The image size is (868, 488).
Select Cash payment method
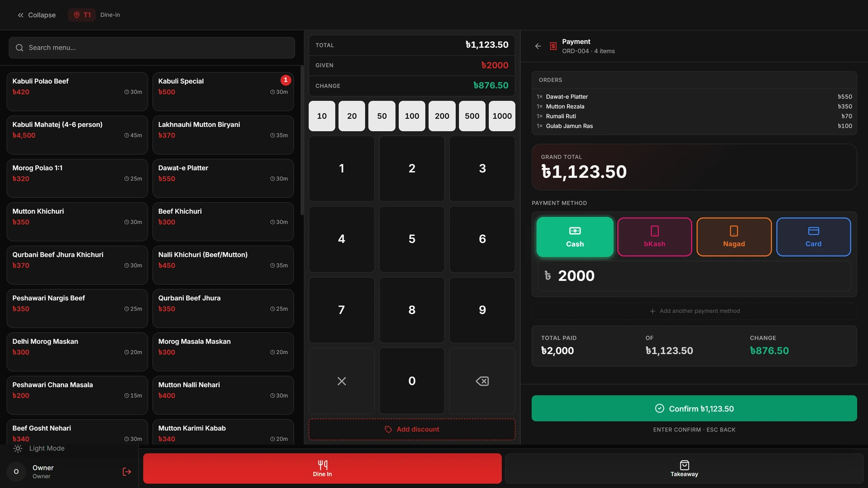575,237
